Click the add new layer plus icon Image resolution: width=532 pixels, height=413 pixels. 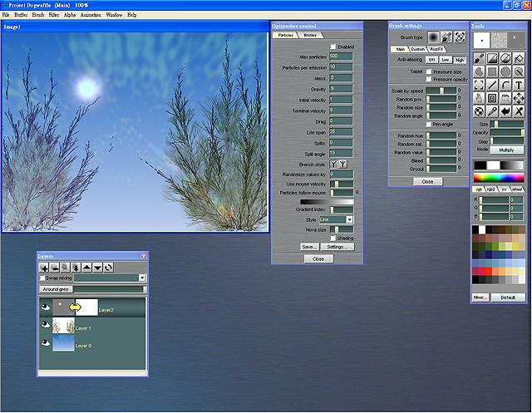[x=43, y=268]
